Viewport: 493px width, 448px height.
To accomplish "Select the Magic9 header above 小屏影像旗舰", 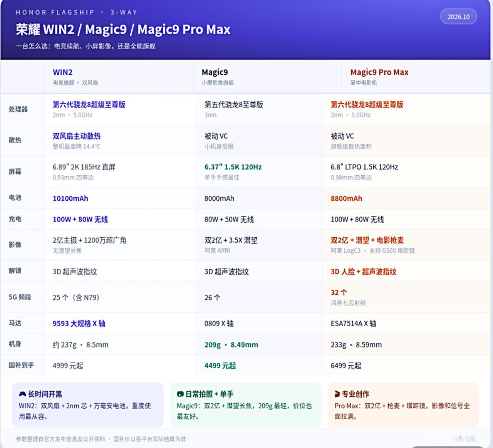I will point(215,72).
